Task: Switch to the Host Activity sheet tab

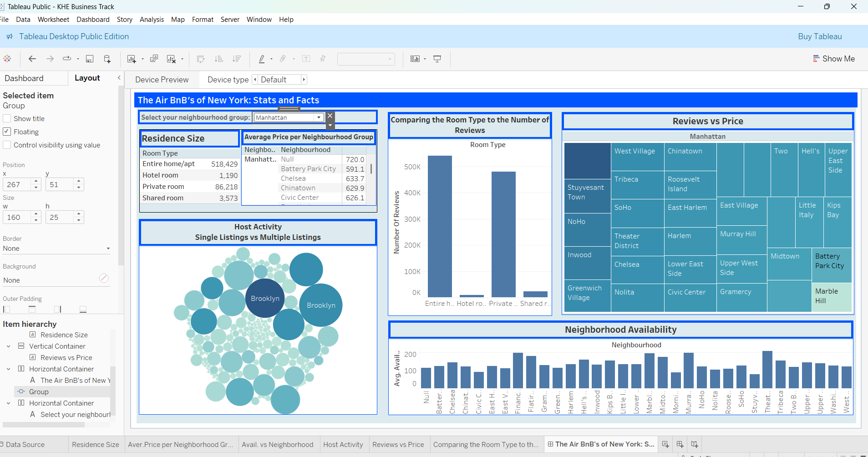Action: (343, 444)
